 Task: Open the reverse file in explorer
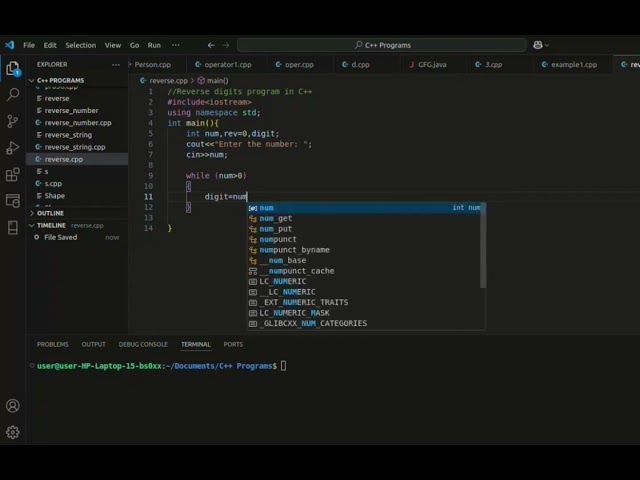(x=77, y=98)
